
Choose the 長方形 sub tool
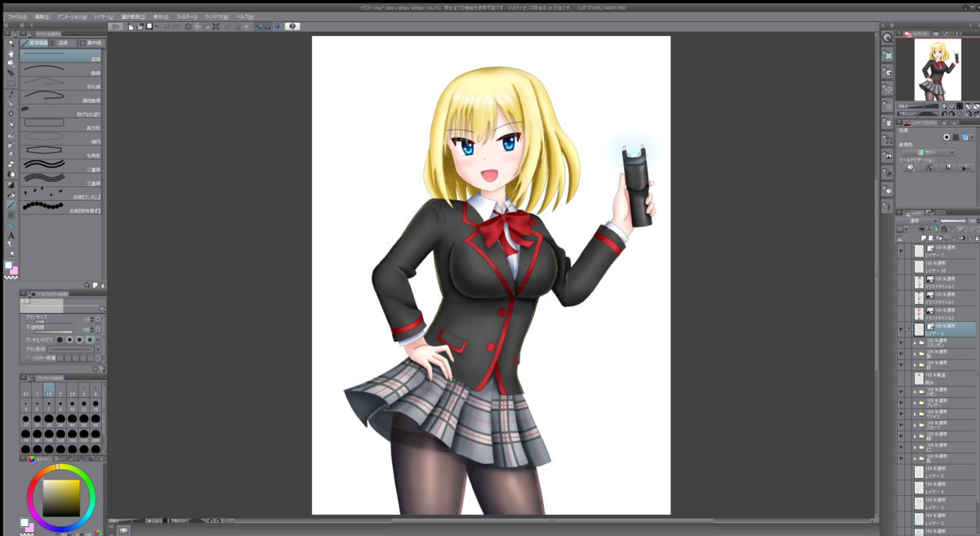coord(61,123)
